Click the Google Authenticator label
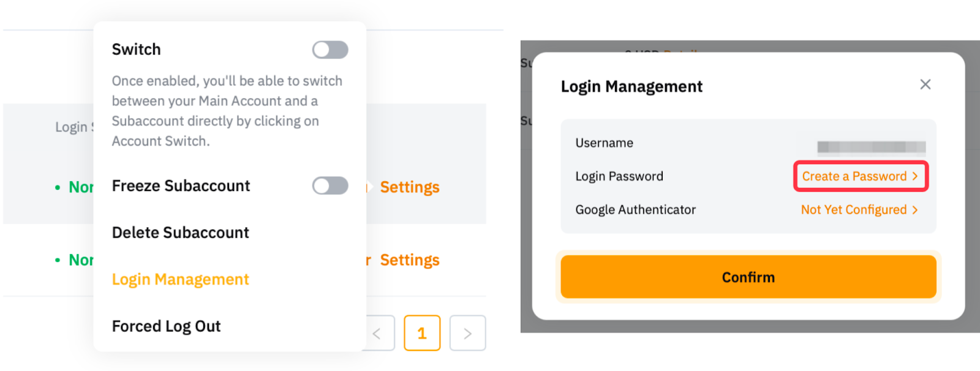This screenshot has height=371, width=980. [x=635, y=210]
